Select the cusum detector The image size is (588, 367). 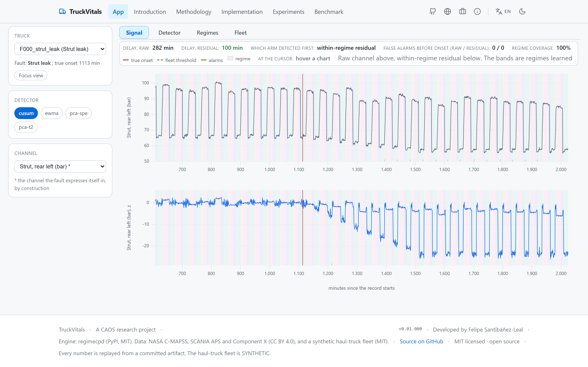point(26,113)
